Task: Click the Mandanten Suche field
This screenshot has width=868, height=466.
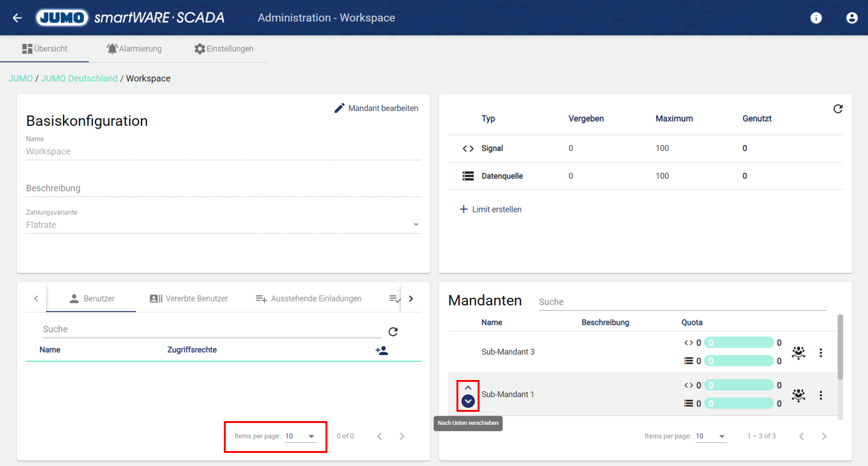Action: 682,302
